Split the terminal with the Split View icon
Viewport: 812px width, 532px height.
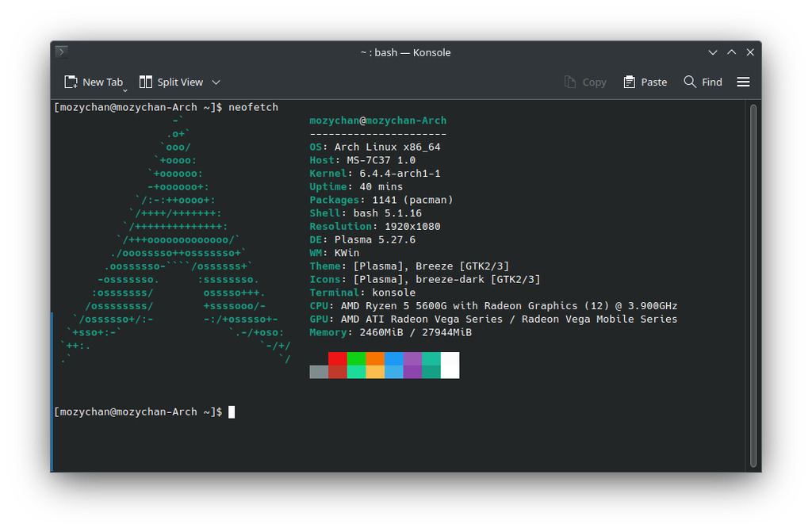174,82
